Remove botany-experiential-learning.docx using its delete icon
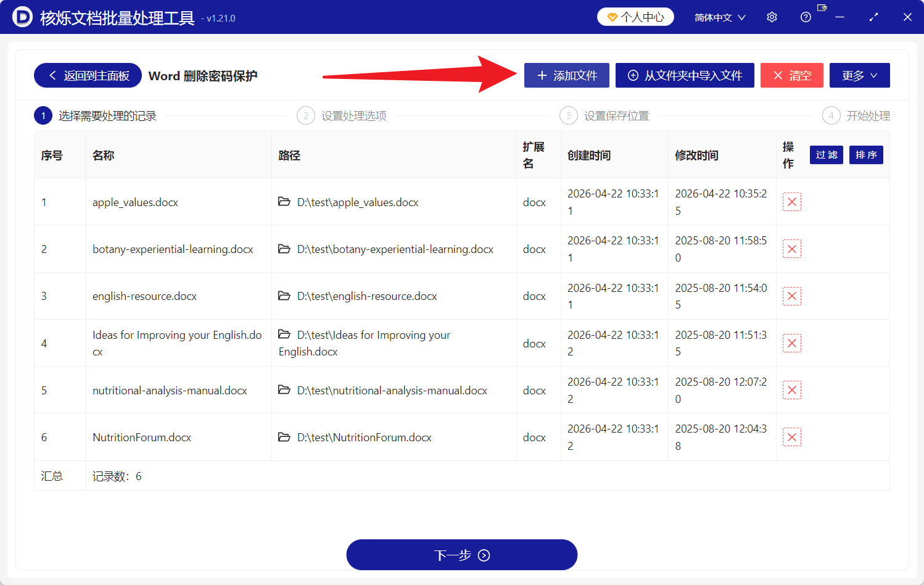Viewport: 924px width, 585px height. tap(792, 249)
